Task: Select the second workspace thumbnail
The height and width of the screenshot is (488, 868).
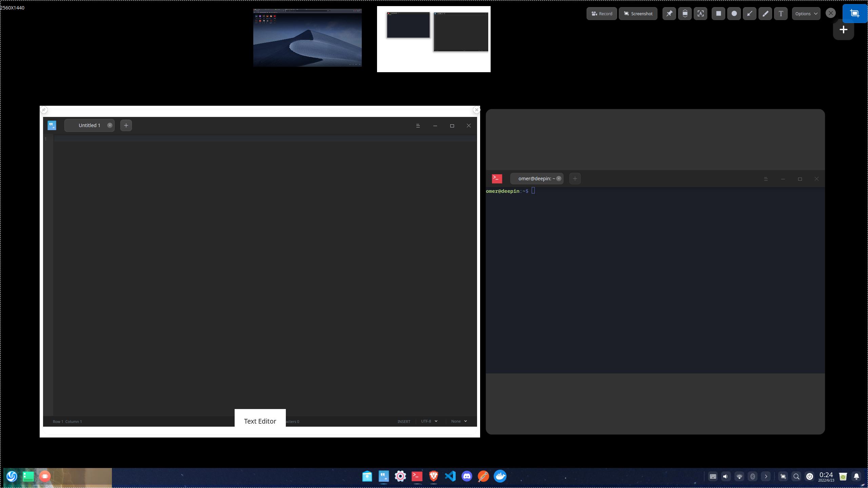Action: [434, 39]
